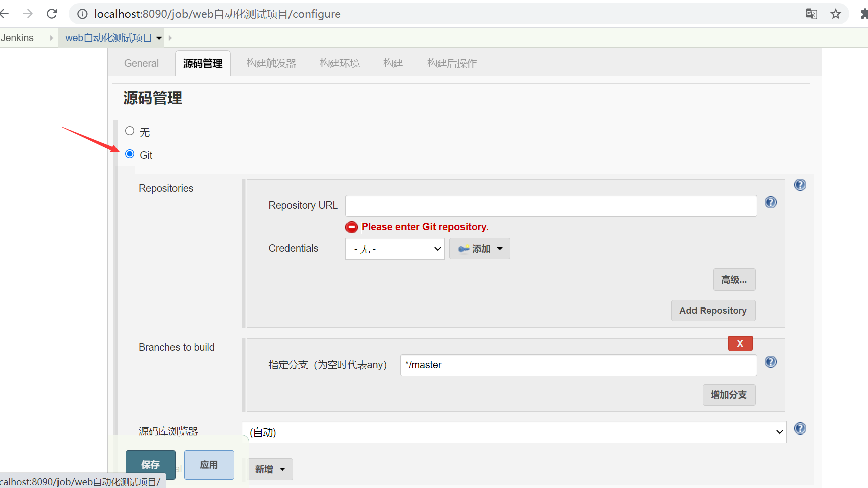
Task: Open help for Repositories section
Action: click(800, 185)
